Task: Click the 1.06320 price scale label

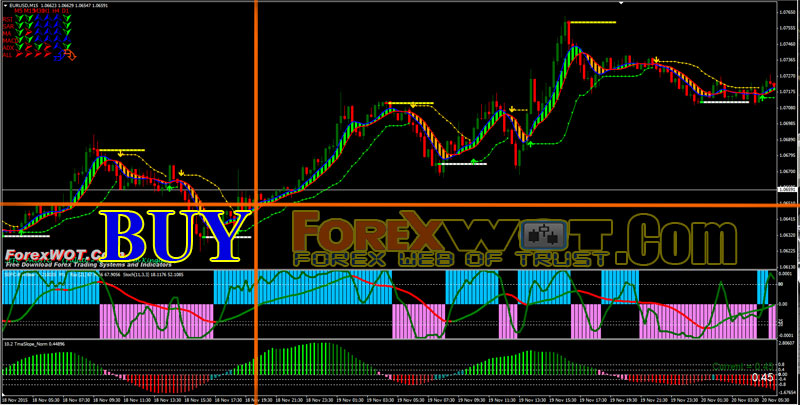Action: pyautogui.click(x=787, y=235)
